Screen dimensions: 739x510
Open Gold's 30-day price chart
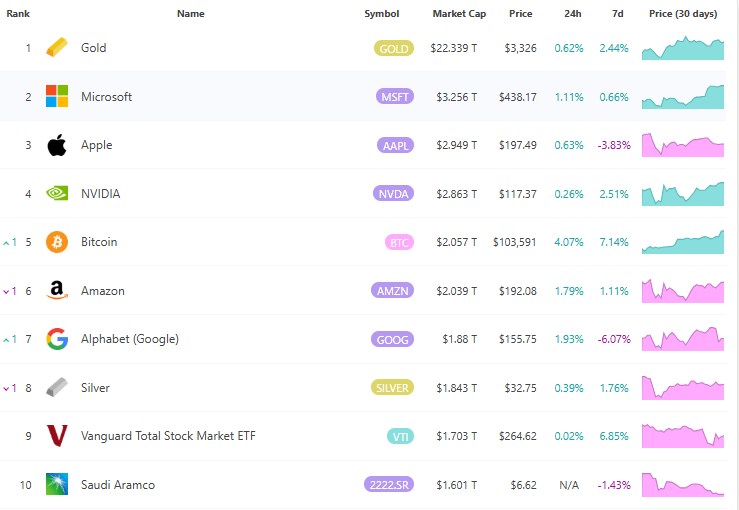[682, 48]
